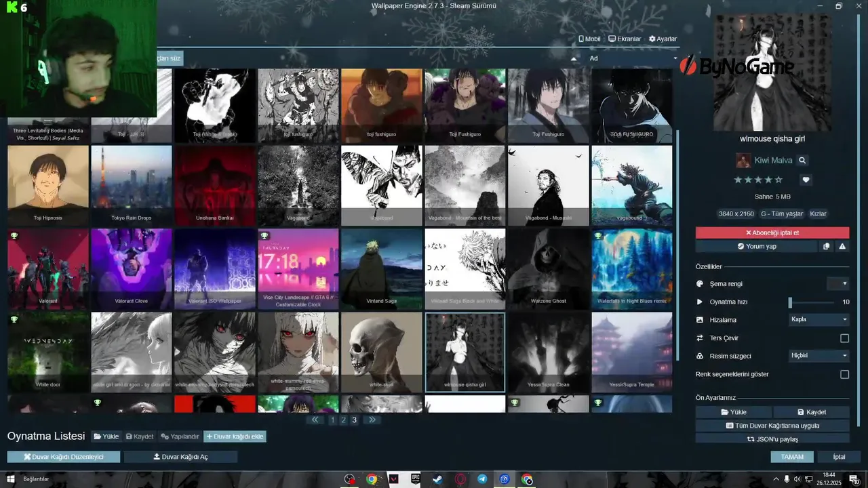
Task: Open playlist Yapılandır settings
Action: pos(180,436)
